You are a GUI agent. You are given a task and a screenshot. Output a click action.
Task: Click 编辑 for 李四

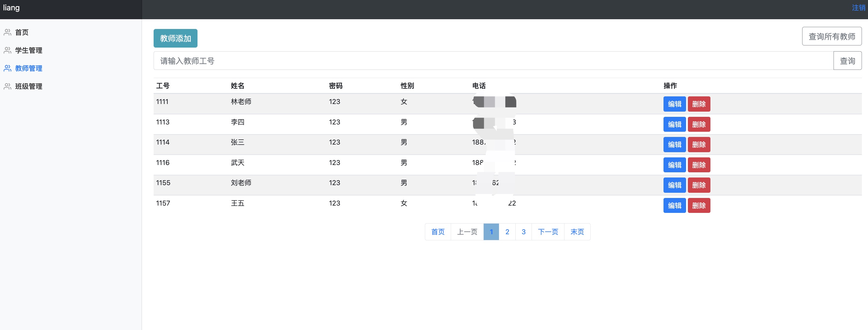pyautogui.click(x=674, y=124)
